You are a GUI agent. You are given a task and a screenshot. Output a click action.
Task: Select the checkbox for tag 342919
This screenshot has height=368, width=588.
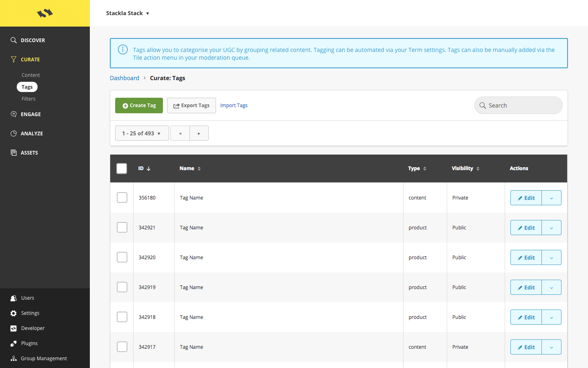coord(122,287)
